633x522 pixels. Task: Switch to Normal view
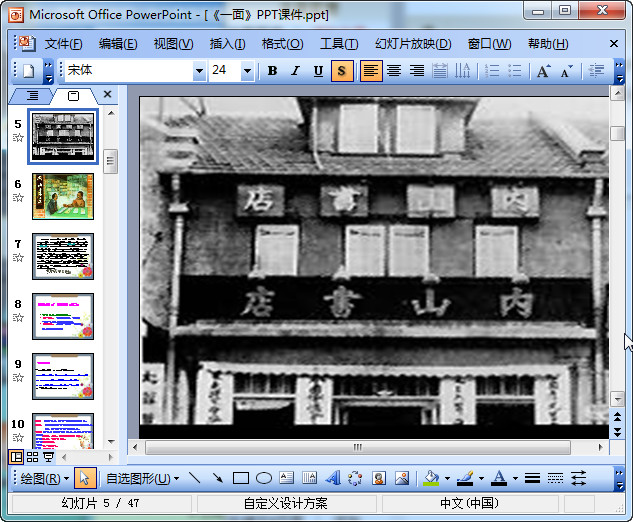tap(17, 457)
